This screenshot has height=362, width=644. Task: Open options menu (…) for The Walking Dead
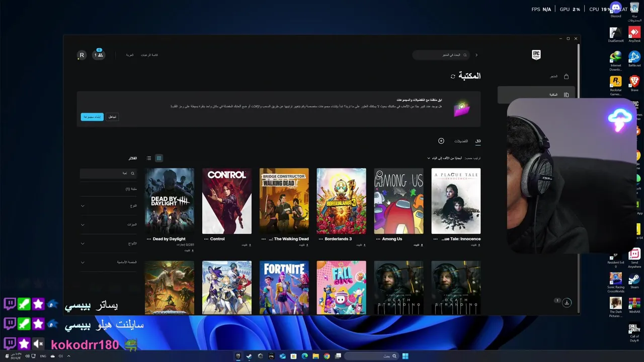click(x=263, y=239)
